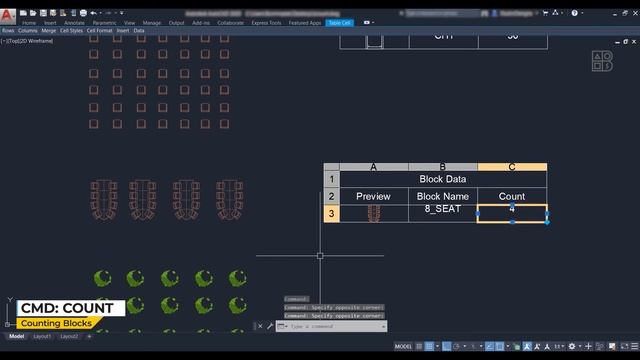Expand the workspace switching dropdown arrow

[x=580, y=346]
